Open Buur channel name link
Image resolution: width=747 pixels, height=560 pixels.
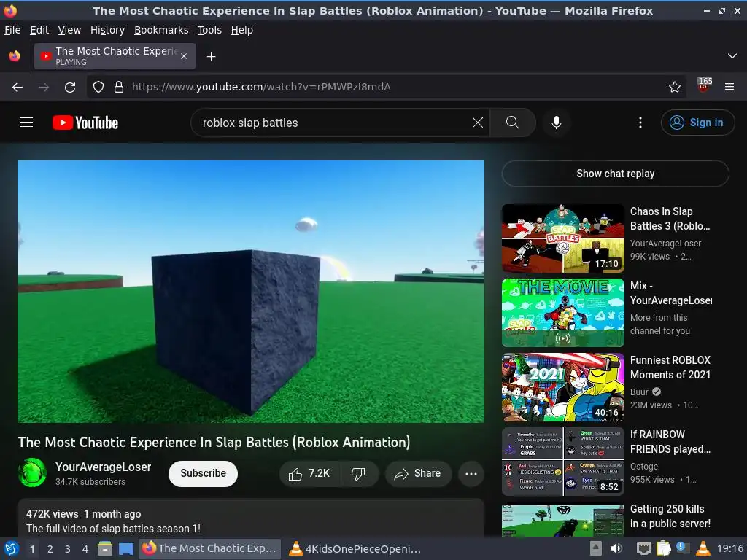[x=639, y=392]
